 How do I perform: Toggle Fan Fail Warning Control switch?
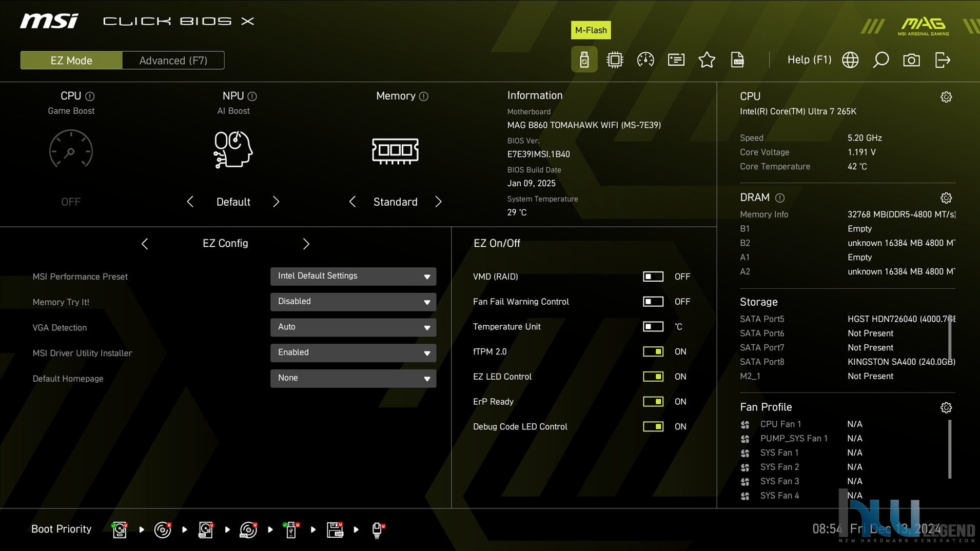point(653,302)
